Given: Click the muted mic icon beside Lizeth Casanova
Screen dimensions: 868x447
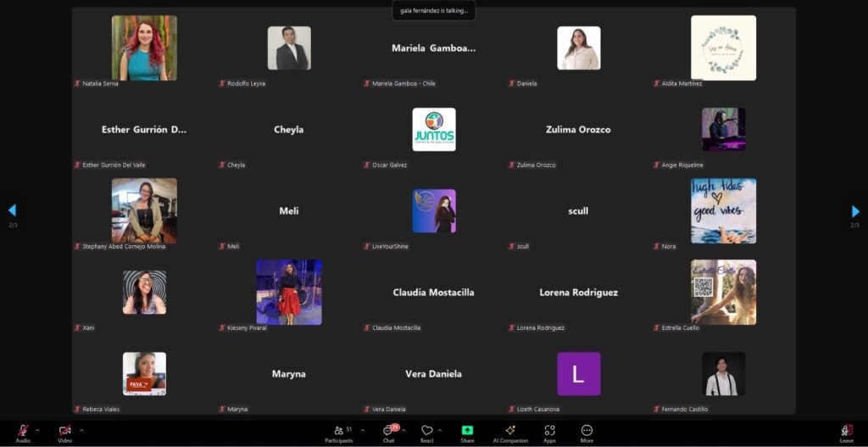Looking at the screenshot, I should coord(512,410).
